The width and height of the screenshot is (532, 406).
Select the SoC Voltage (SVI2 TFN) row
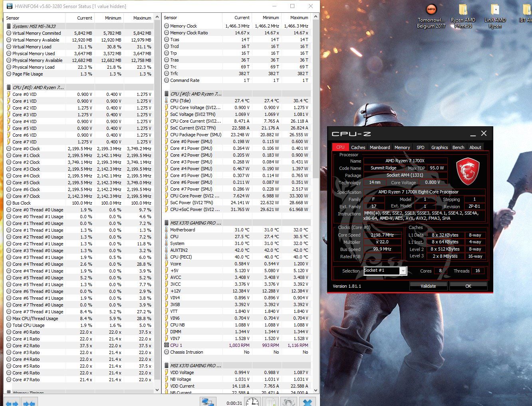(x=236, y=114)
